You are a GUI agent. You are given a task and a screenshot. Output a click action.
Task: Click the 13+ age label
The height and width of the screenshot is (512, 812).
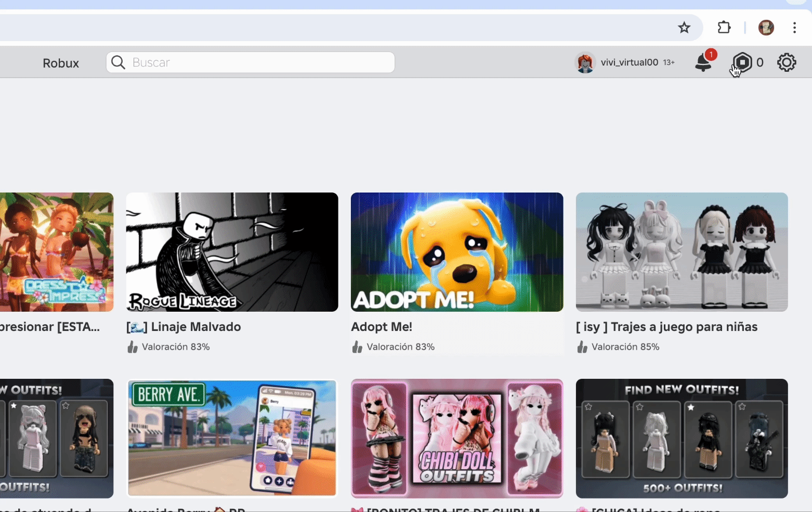pos(669,62)
